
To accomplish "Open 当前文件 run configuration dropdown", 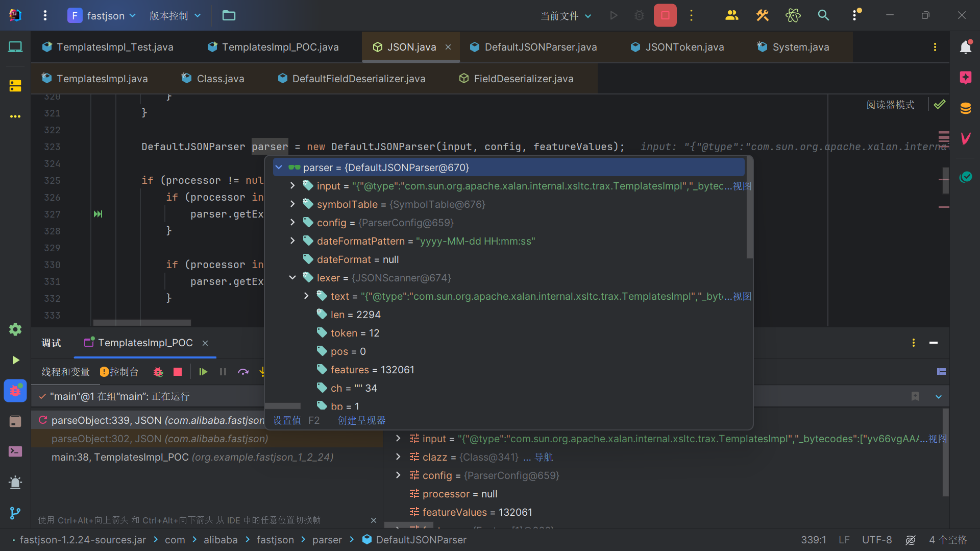I will click(x=566, y=16).
